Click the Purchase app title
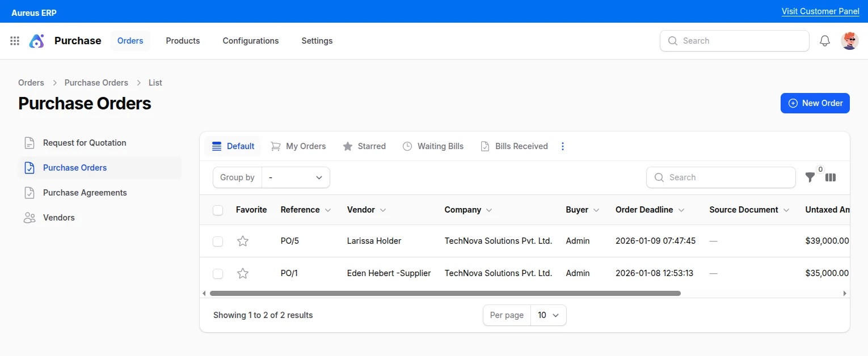The width and height of the screenshot is (868, 356). (x=78, y=41)
